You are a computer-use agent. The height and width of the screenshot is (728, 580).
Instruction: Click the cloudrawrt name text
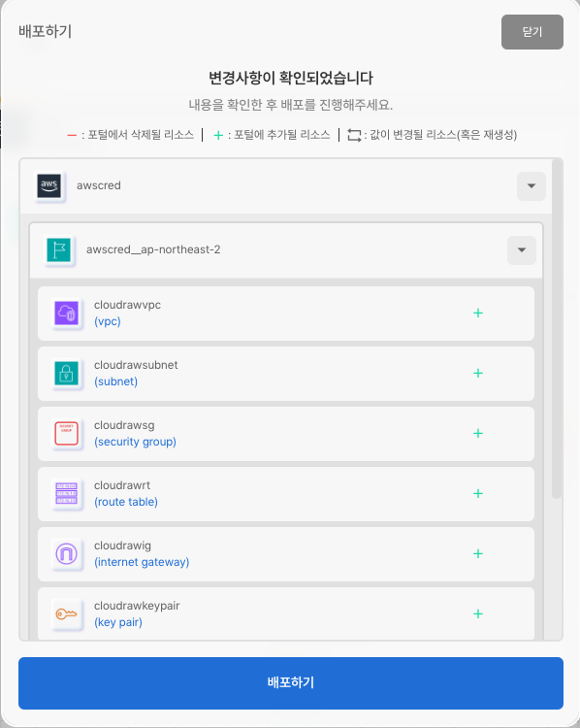click(122, 485)
